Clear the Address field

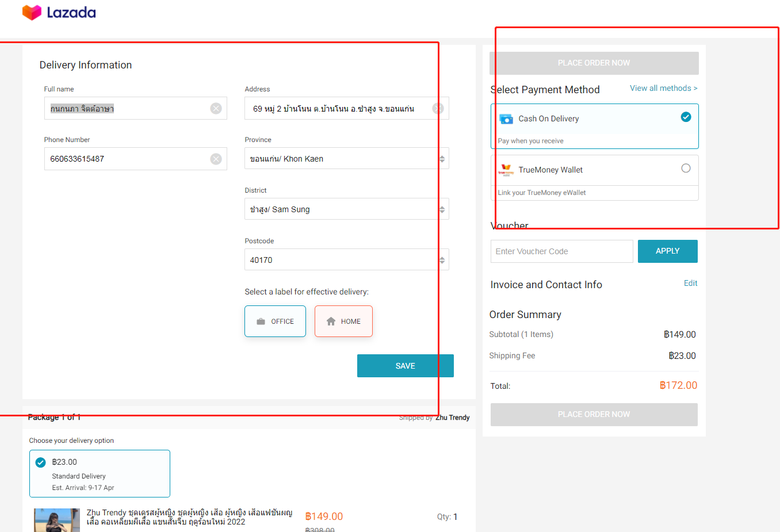click(x=438, y=109)
